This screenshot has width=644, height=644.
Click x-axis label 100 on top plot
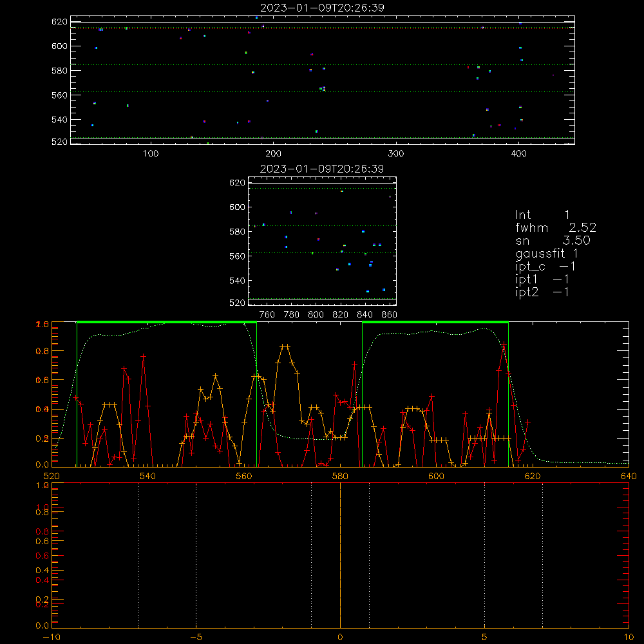(151, 154)
